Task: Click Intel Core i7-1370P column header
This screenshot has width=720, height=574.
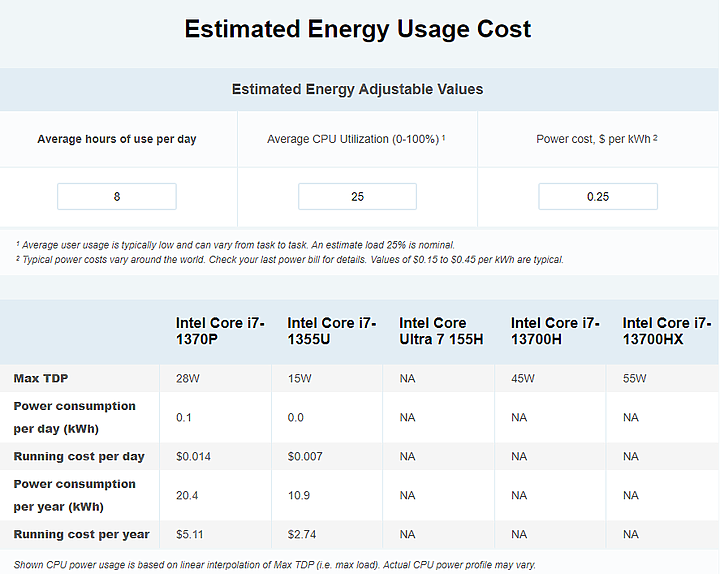Action: [220, 331]
